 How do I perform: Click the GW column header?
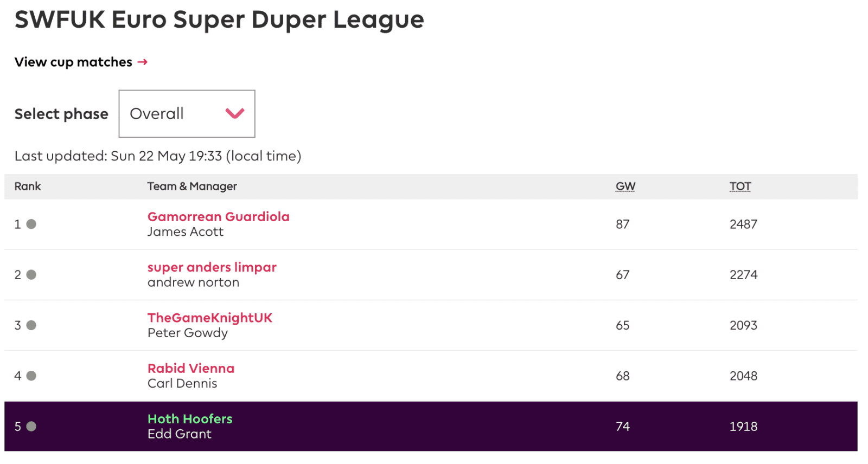point(625,186)
